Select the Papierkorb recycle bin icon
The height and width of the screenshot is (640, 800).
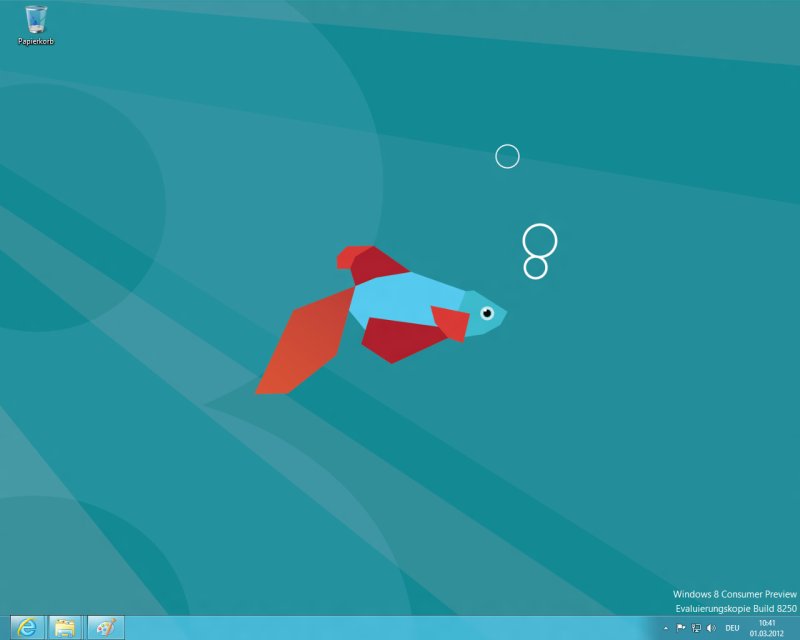[36, 26]
